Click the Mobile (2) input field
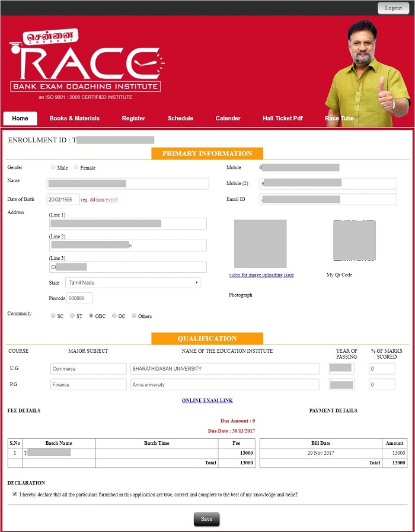The width and height of the screenshot is (415, 532). click(328, 183)
